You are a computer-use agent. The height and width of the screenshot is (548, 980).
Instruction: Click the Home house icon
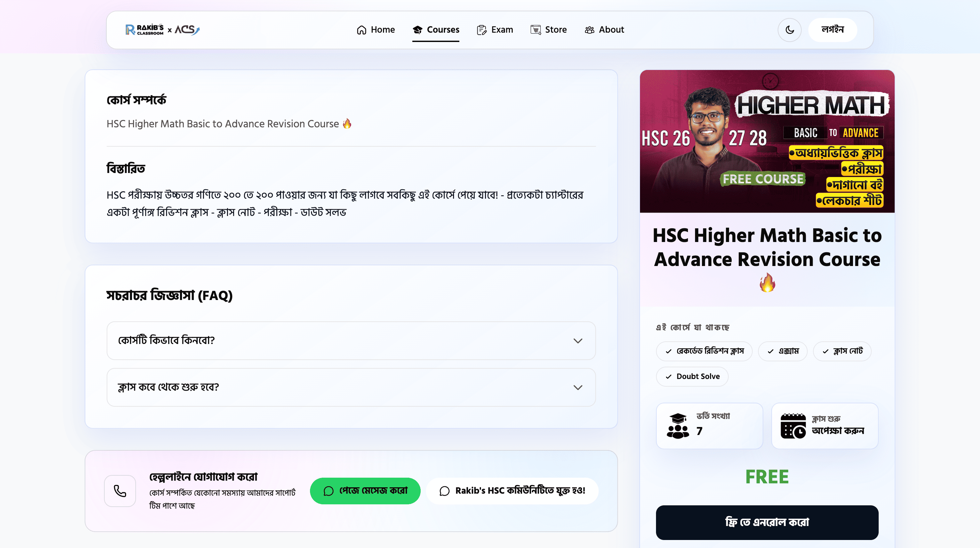[x=361, y=30]
